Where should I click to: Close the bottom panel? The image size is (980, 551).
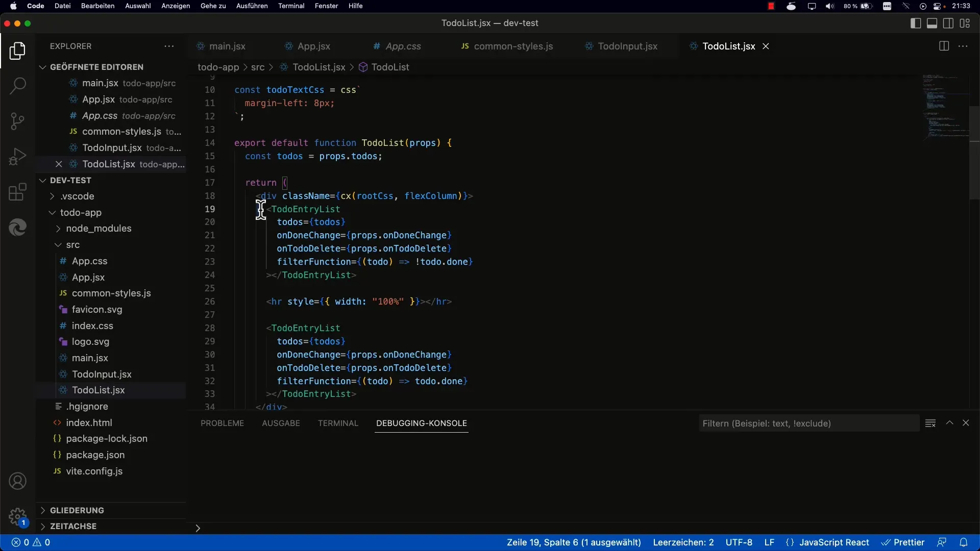pos(966,423)
